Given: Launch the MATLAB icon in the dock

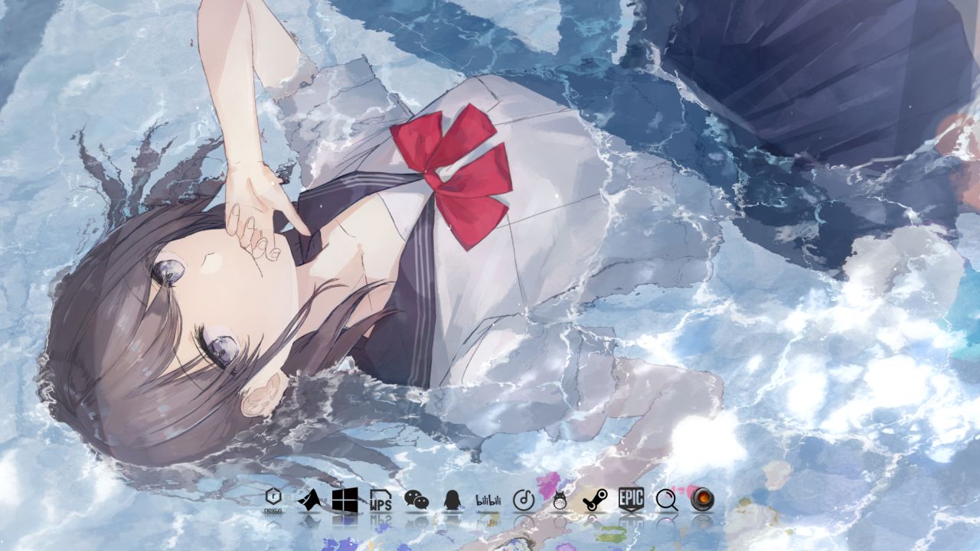Looking at the screenshot, I should click(309, 500).
